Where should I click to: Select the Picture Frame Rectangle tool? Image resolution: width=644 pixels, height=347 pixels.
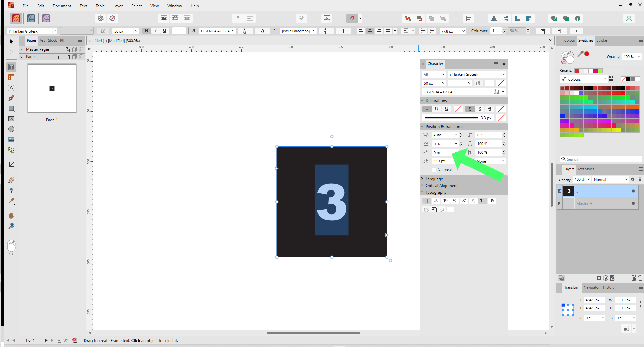(11, 119)
